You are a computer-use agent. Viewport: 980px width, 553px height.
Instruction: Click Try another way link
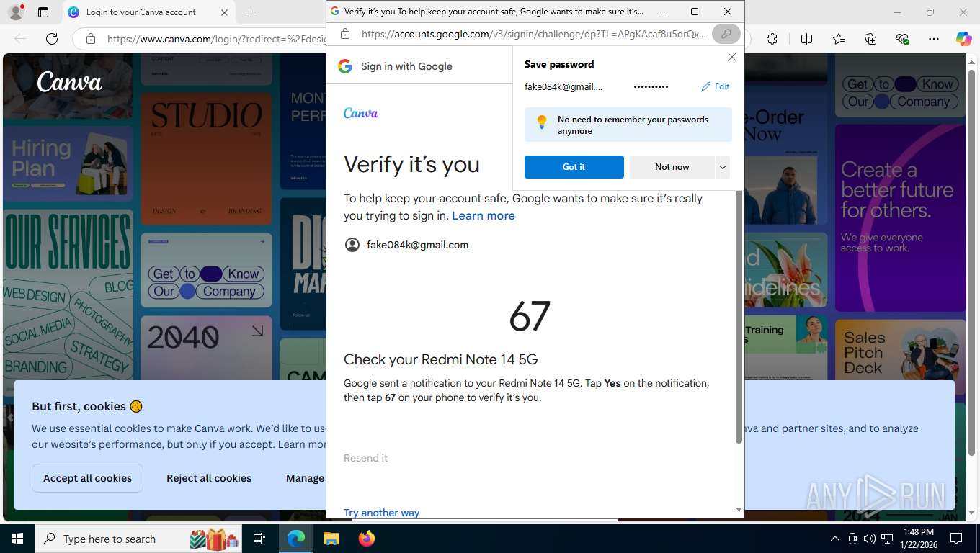[x=381, y=513]
